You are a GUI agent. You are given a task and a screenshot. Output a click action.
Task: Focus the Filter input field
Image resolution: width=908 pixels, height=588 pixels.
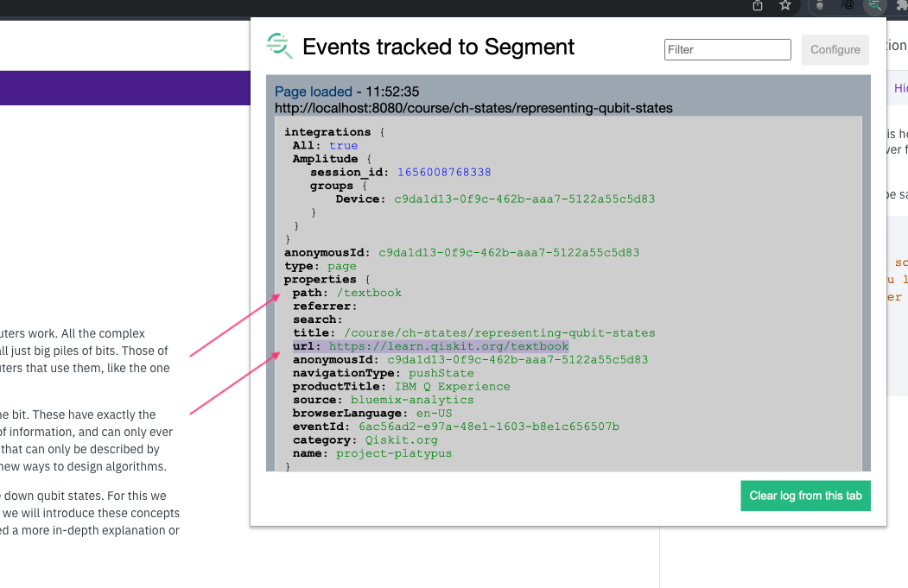coord(727,50)
